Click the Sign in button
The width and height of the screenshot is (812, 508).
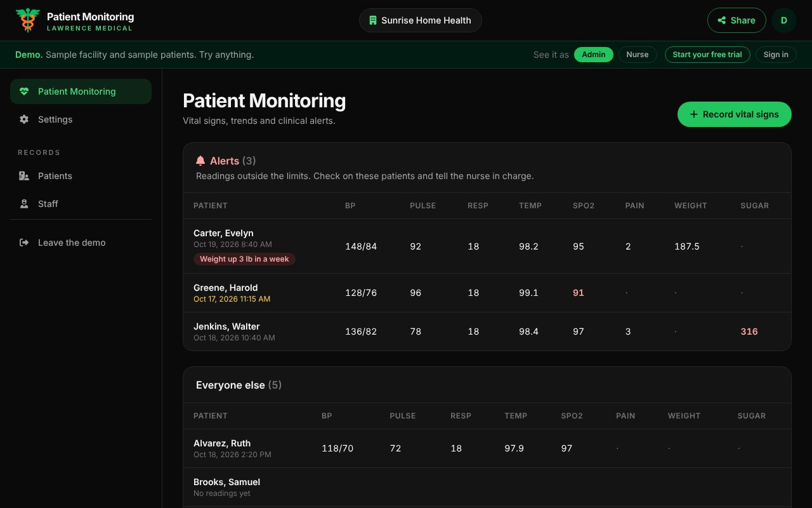[x=776, y=55]
